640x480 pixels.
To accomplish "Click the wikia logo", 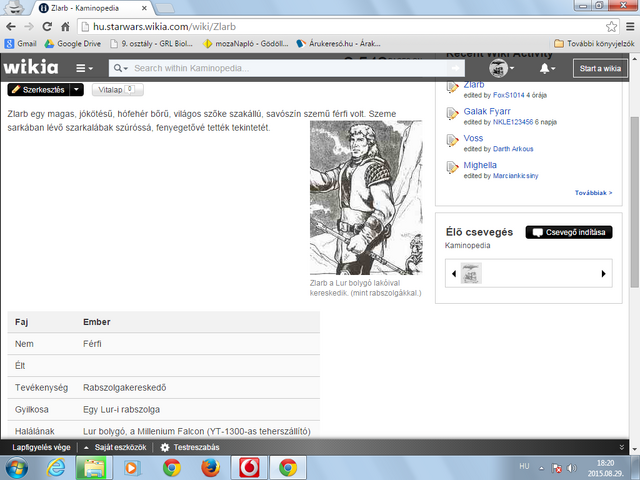I will coord(31,68).
